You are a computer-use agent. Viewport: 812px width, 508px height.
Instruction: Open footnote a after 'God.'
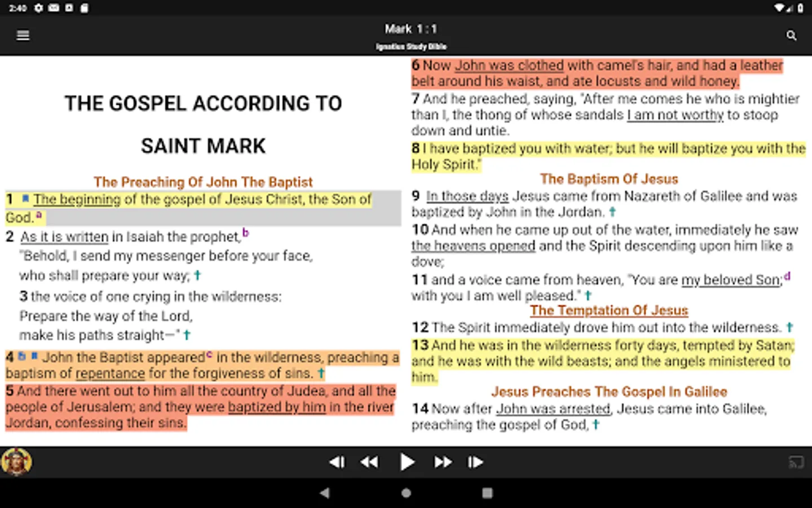[39, 214]
